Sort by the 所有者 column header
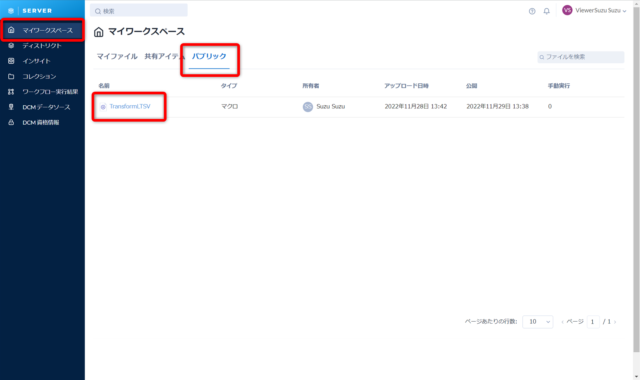This screenshot has height=380, width=640. point(311,86)
